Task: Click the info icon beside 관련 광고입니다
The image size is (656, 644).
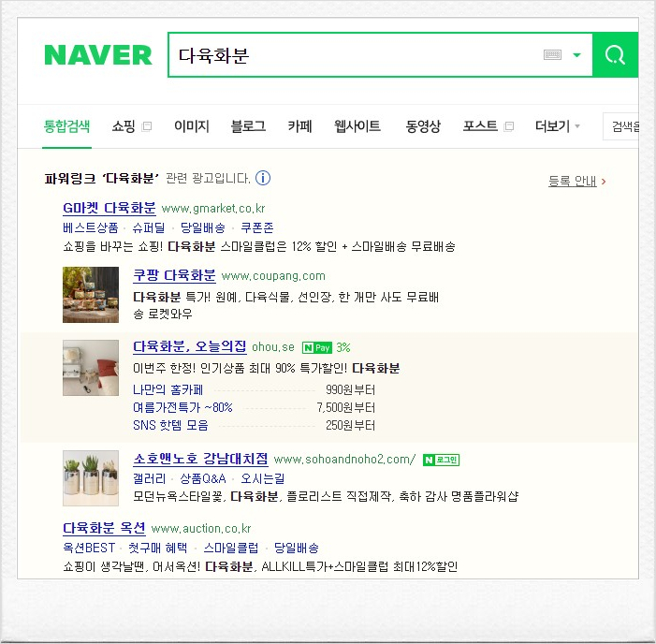Action: (x=263, y=178)
